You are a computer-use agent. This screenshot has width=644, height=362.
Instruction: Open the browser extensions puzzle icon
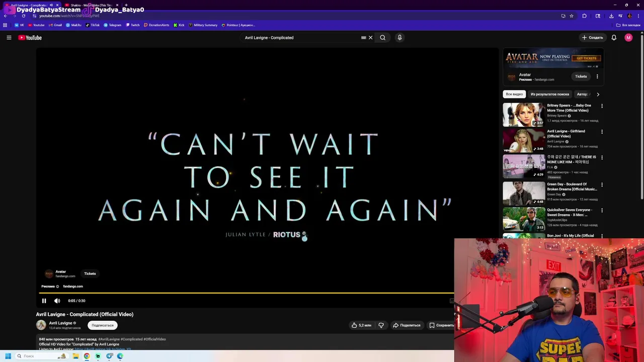(584, 16)
